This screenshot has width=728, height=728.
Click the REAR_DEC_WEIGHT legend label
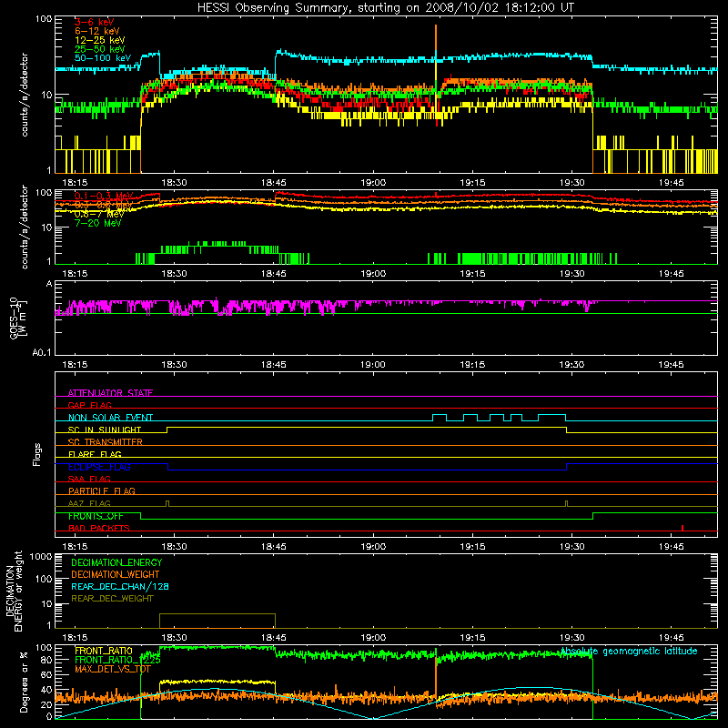point(112,599)
